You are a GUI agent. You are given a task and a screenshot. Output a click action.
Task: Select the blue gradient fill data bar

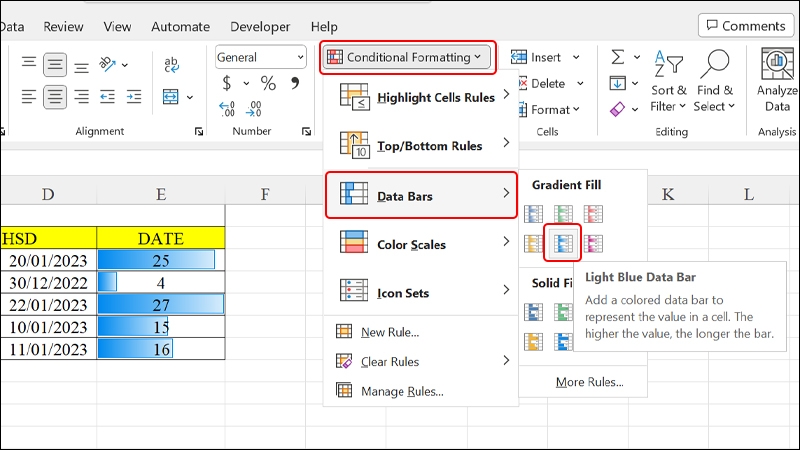(x=533, y=214)
